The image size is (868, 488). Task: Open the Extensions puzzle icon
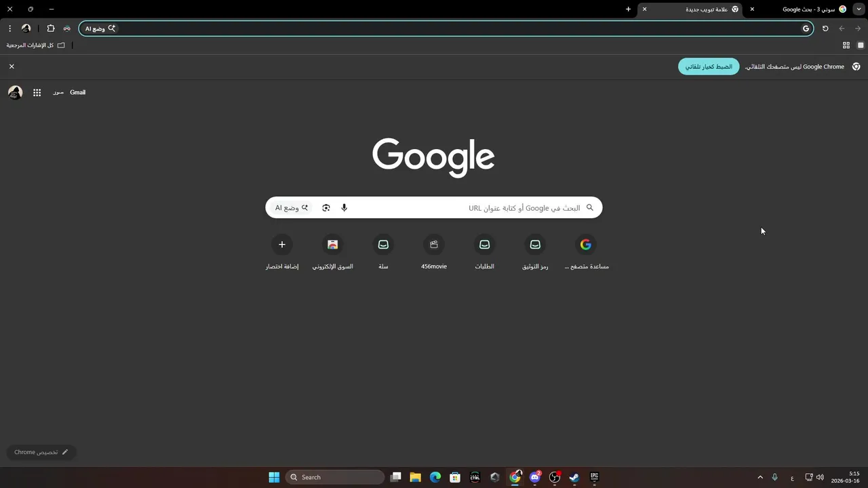pyautogui.click(x=50, y=28)
